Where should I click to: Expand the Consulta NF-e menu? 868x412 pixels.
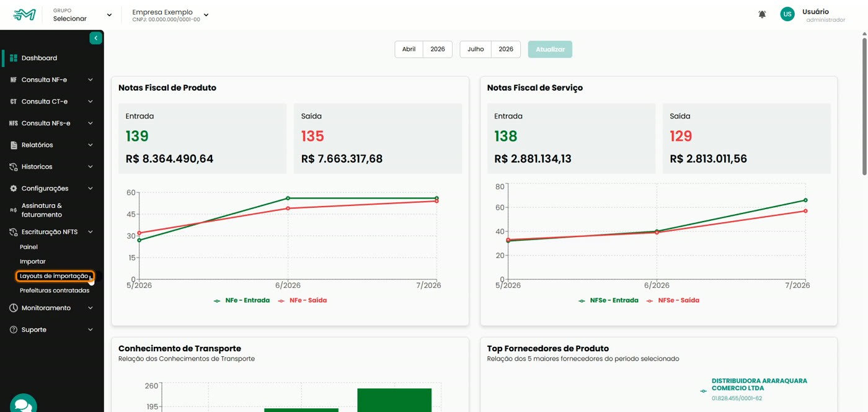click(x=52, y=80)
